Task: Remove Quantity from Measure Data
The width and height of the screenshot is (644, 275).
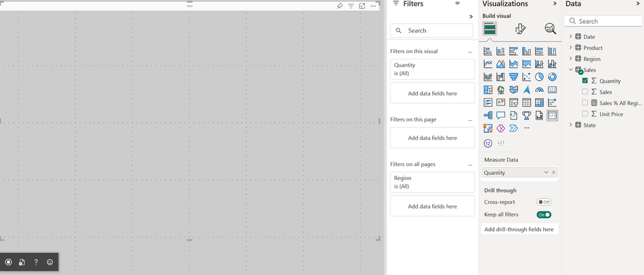Action: point(554,172)
